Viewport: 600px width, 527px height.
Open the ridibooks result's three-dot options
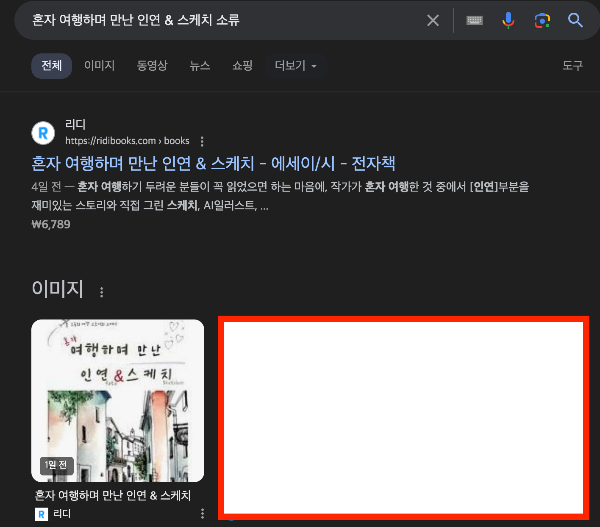(202, 141)
